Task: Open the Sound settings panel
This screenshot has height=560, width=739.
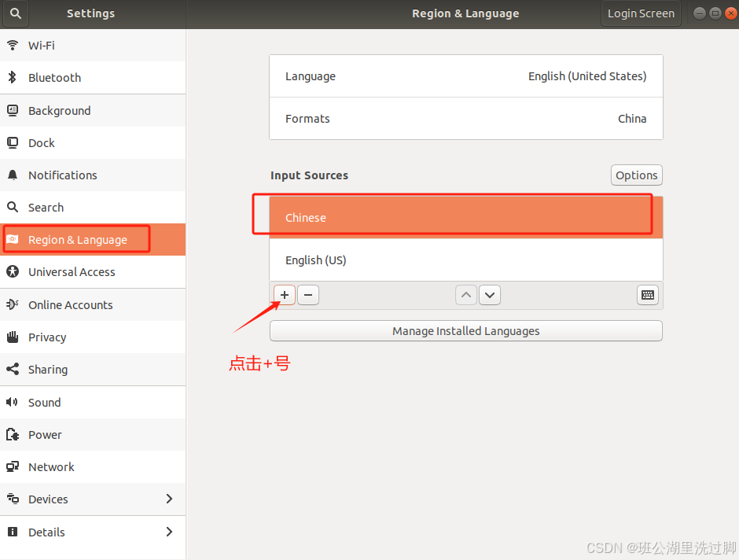Action: [x=93, y=402]
